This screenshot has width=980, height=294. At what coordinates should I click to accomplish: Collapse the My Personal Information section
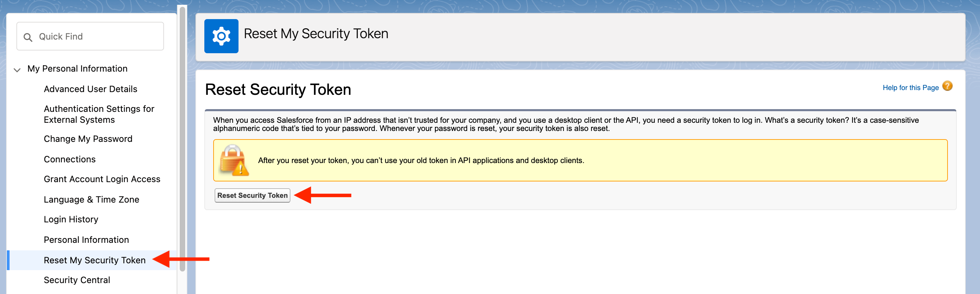[17, 70]
